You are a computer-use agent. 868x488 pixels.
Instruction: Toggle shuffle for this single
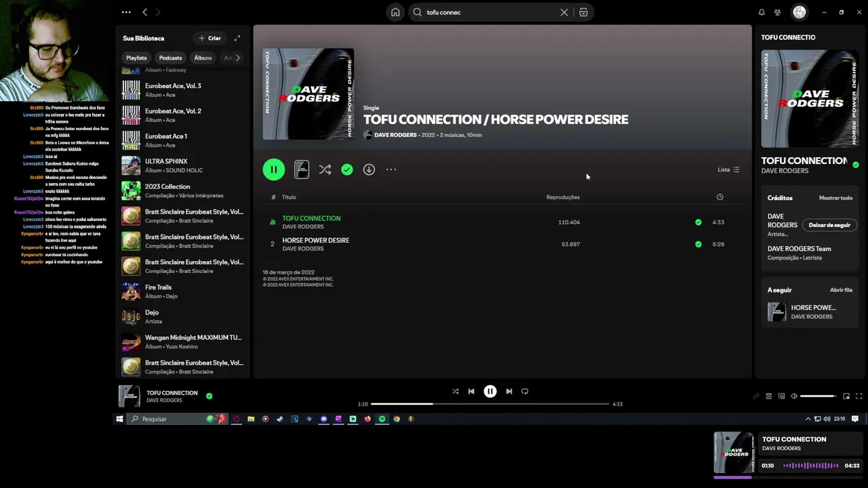(325, 169)
